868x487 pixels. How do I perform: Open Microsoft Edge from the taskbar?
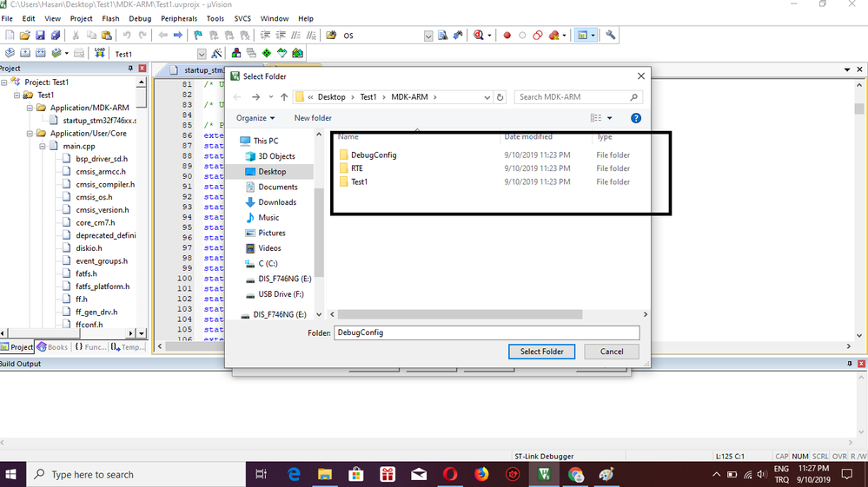(294, 474)
